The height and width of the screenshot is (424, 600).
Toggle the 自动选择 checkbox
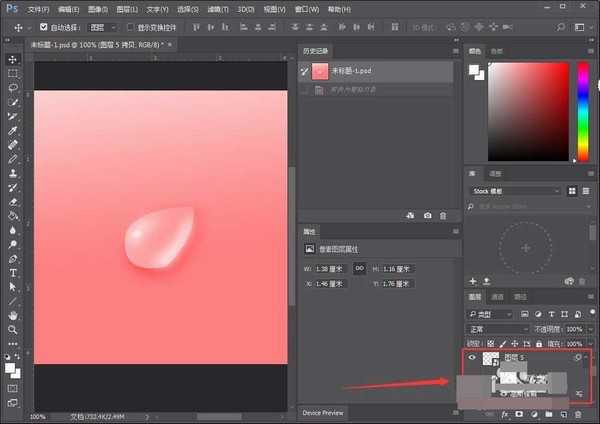coord(43,27)
